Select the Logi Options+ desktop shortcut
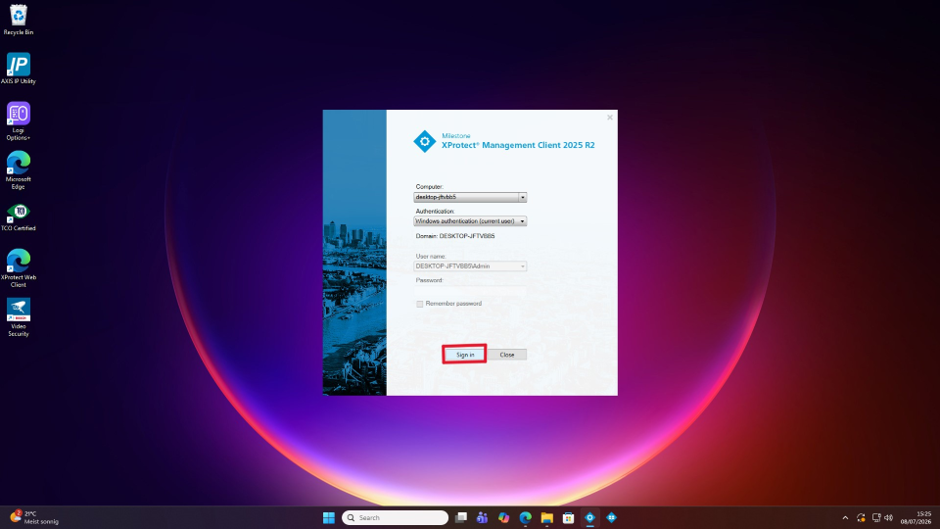 18,121
